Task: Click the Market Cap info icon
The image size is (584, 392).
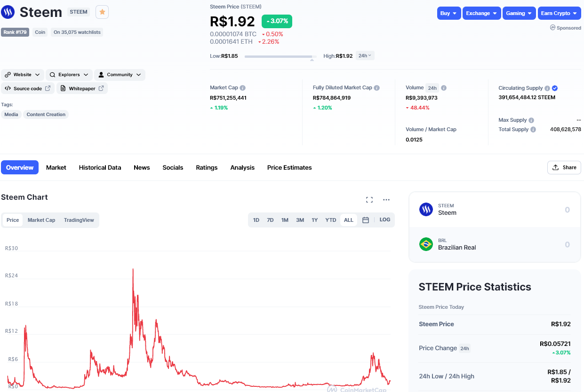Action: click(x=243, y=88)
